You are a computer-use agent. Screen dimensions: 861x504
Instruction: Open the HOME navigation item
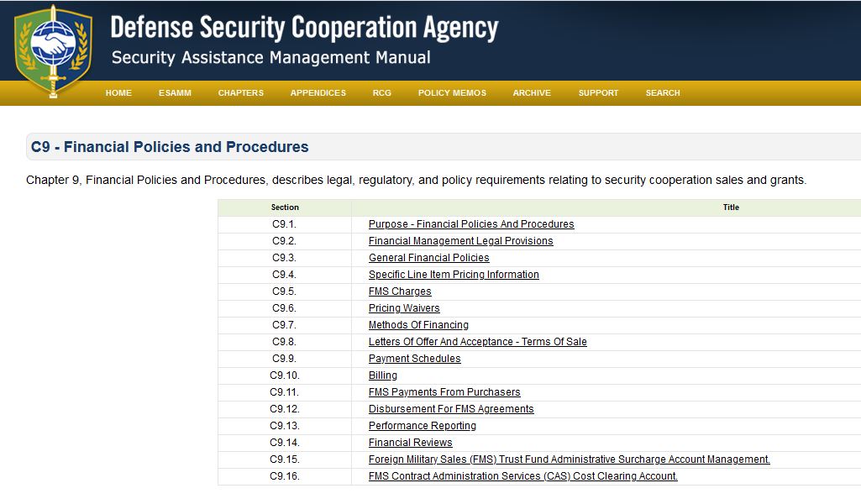click(118, 93)
